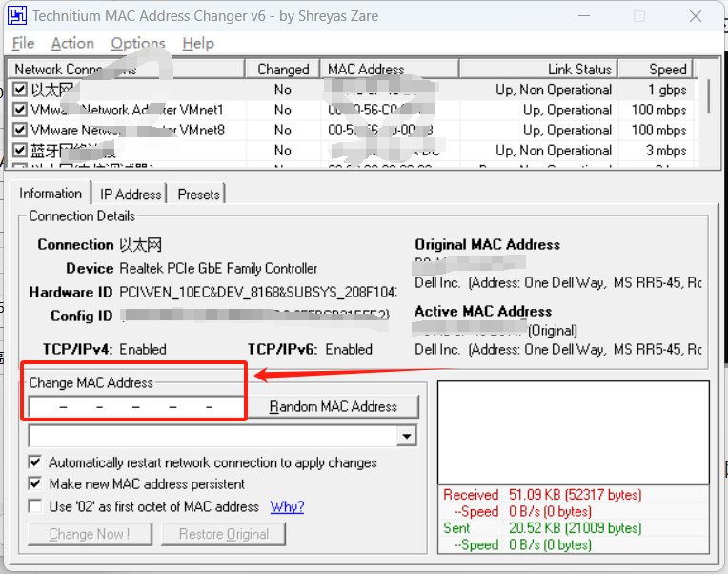Switch to the IP Address tab
The width and height of the screenshot is (728, 574).
(131, 195)
